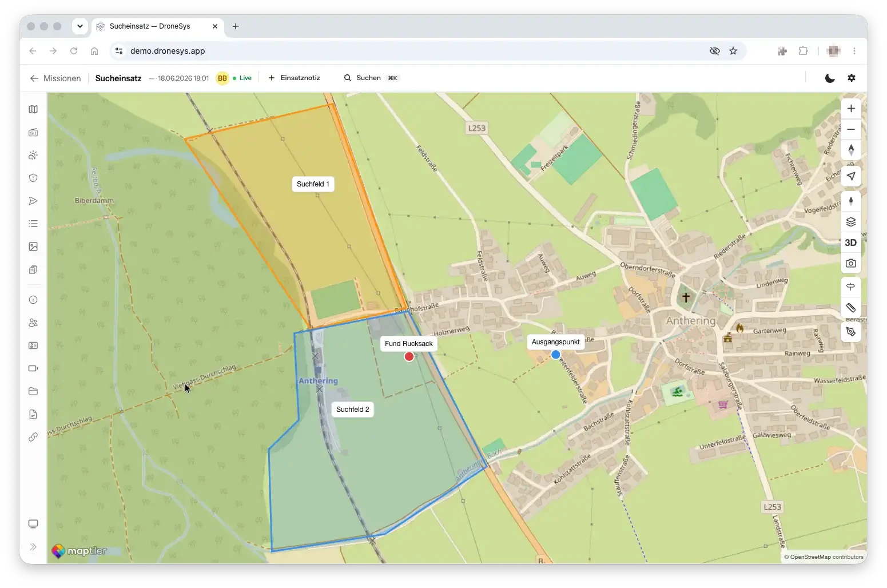Locate my position with arrow button
The image size is (887, 588).
pyautogui.click(x=851, y=176)
